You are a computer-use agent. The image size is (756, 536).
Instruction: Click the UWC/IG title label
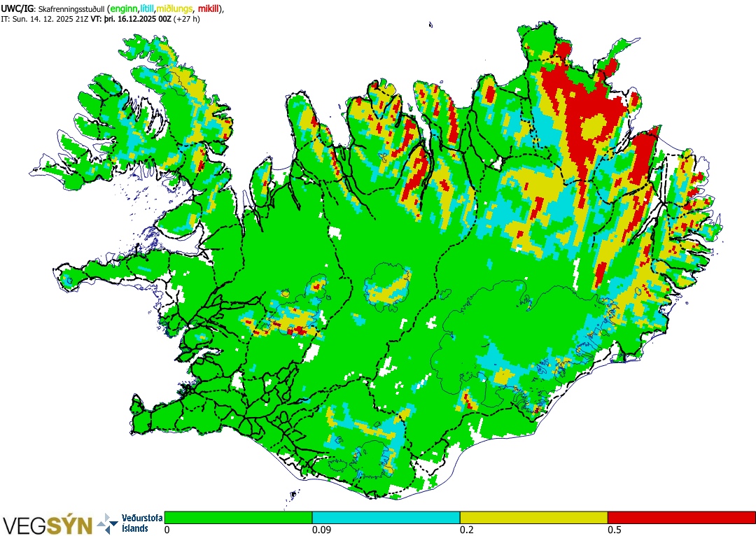click(17, 8)
